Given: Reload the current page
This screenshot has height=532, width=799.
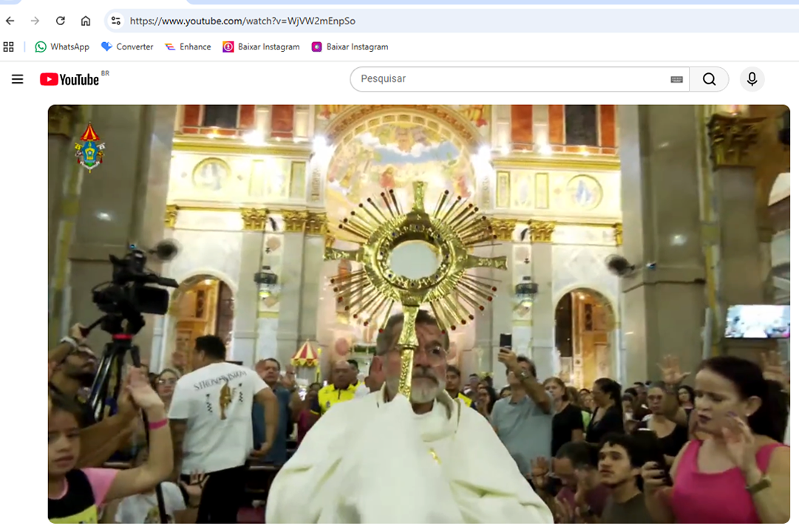Looking at the screenshot, I should [x=61, y=21].
